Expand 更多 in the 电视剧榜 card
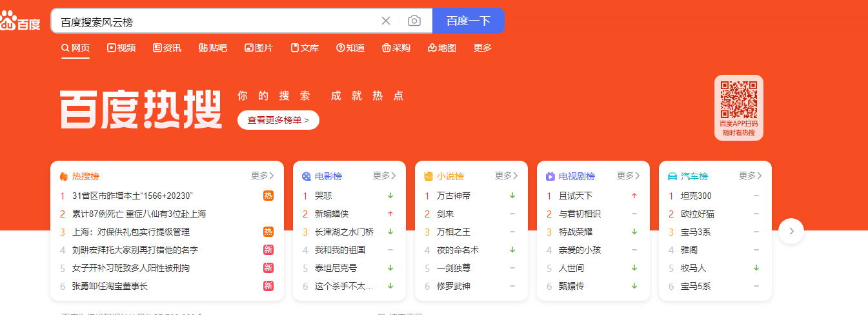This screenshot has height=315, width=868. click(x=629, y=176)
